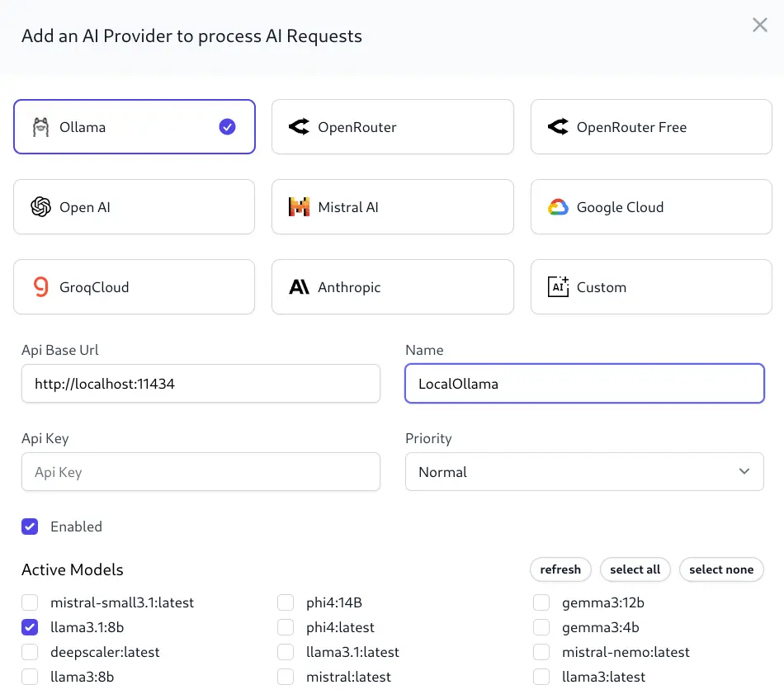Image resolution: width=784 pixels, height=699 pixels.
Task: Tick the llama3:latest model checkbox
Action: click(x=541, y=677)
